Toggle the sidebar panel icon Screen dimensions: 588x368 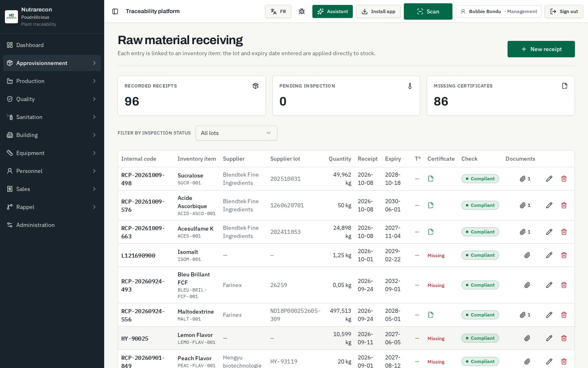click(x=115, y=11)
